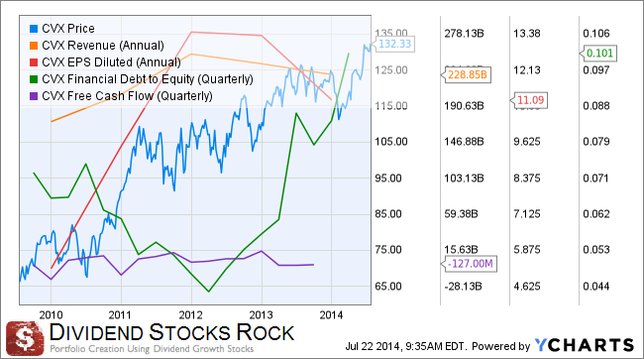Select the CVX EPS Diluted (Annual) label

[x=111, y=62]
